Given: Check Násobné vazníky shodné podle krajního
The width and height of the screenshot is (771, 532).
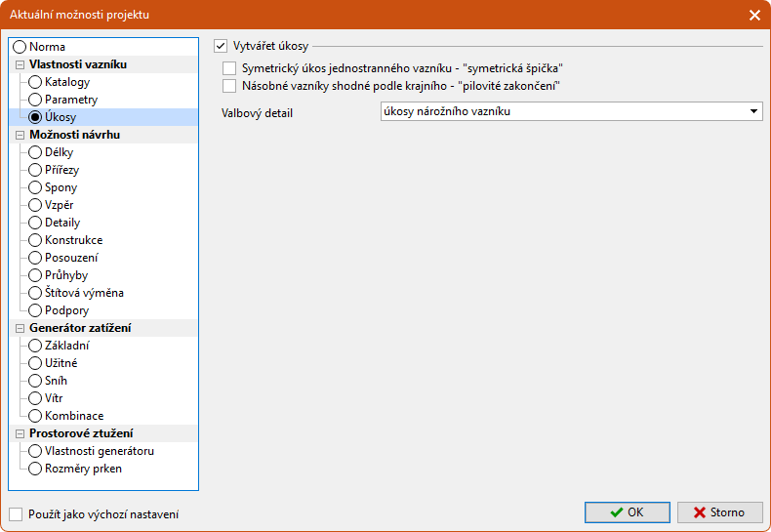Looking at the screenshot, I should click(x=229, y=86).
